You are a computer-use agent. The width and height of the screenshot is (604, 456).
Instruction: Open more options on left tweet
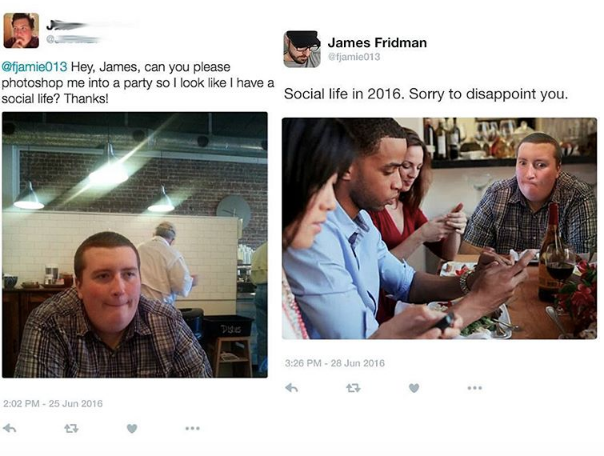[192, 428]
